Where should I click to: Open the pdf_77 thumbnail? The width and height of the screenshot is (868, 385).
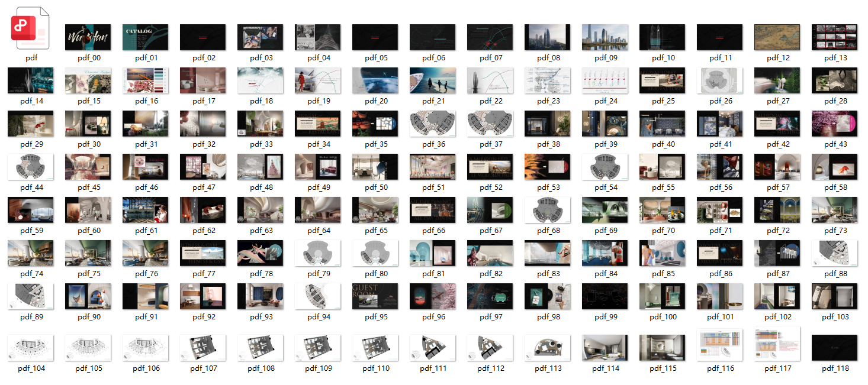coord(203,253)
